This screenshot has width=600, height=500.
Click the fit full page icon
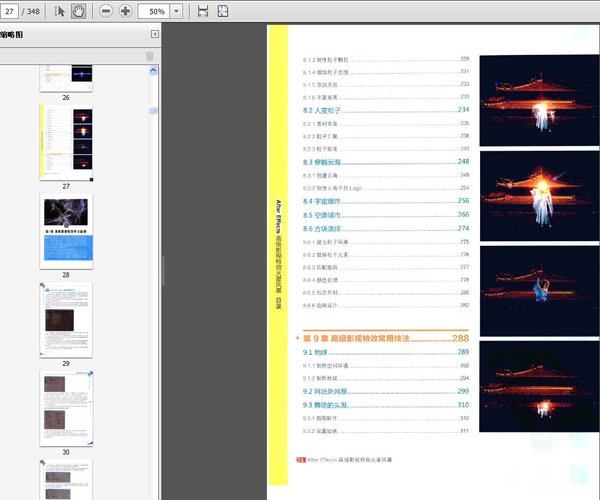pos(223,11)
